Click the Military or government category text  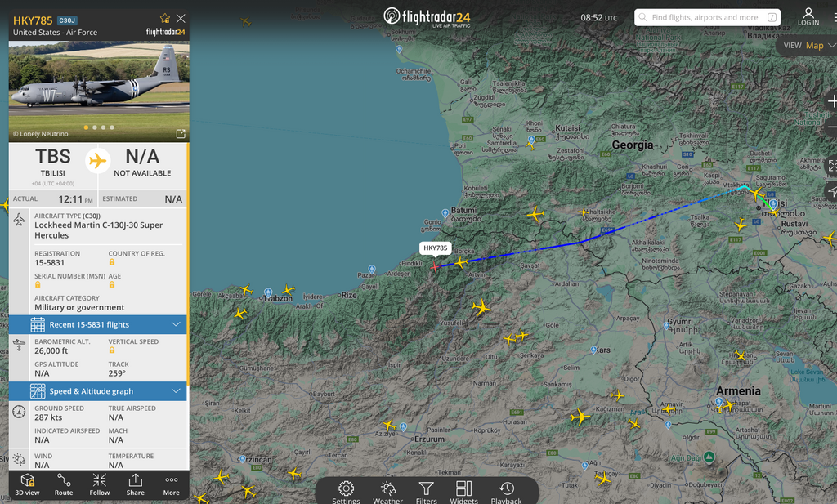[79, 307]
